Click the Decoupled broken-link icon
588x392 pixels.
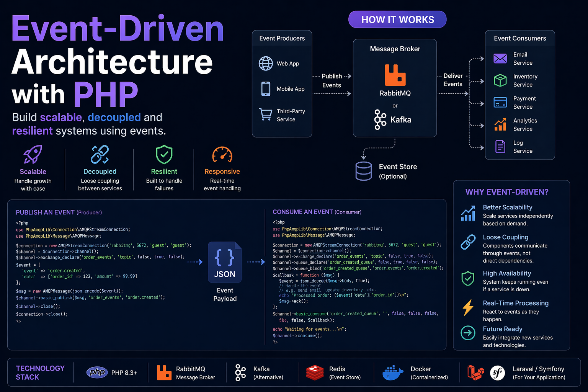pos(100,154)
